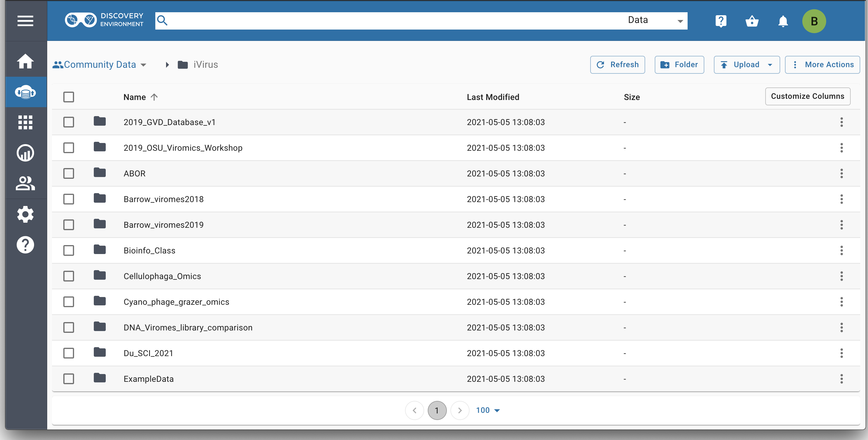Open Analyses icon in sidebar
The width and height of the screenshot is (868, 440).
(x=25, y=153)
